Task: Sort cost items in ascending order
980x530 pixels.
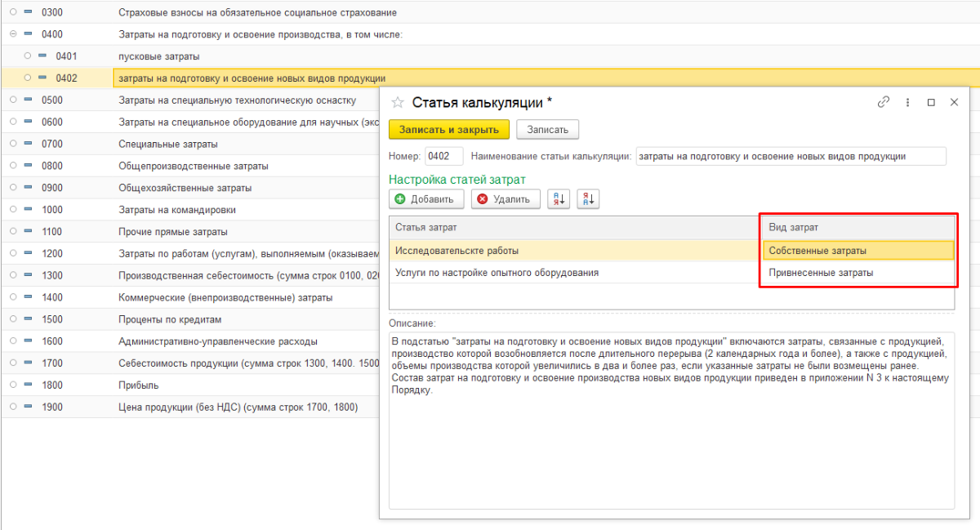Action: point(559,199)
